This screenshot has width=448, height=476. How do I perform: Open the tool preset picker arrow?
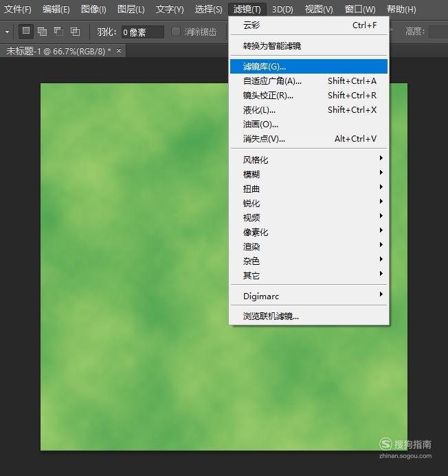[7, 32]
